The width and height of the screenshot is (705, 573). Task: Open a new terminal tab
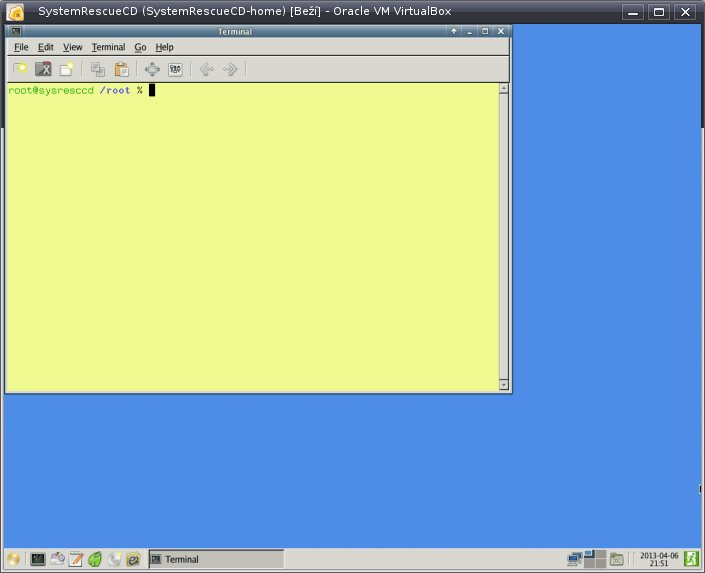pyautogui.click(x=20, y=69)
